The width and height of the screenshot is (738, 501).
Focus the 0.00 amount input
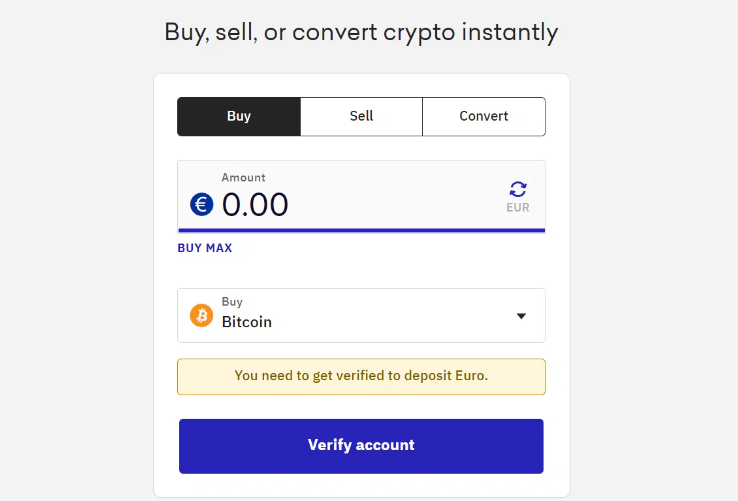[x=255, y=205]
